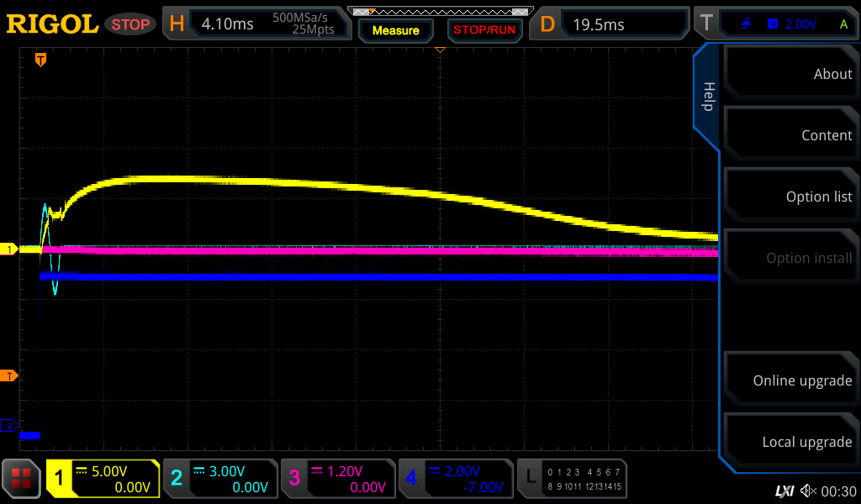Viewport: 861px width, 504px height.
Task: Select the orange trigger level marker T
Action: click(x=10, y=375)
